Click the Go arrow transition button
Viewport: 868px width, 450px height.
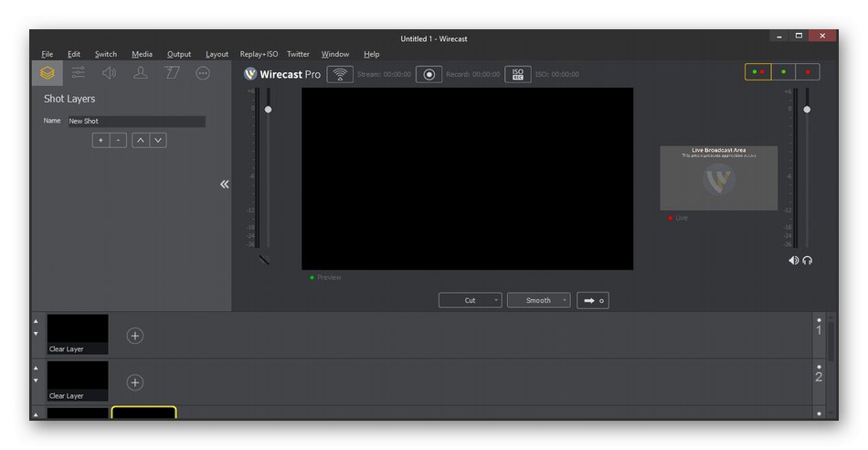pos(593,300)
